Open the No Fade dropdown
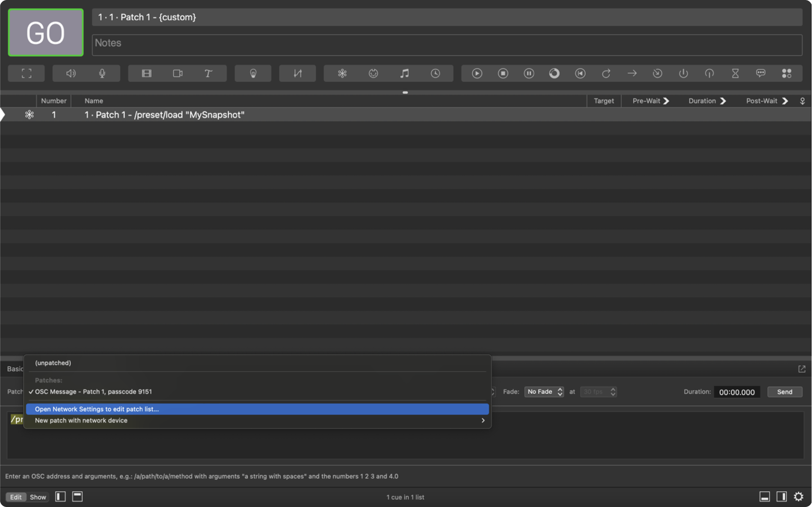Viewport: 812px width, 507px height. click(544, 392)
